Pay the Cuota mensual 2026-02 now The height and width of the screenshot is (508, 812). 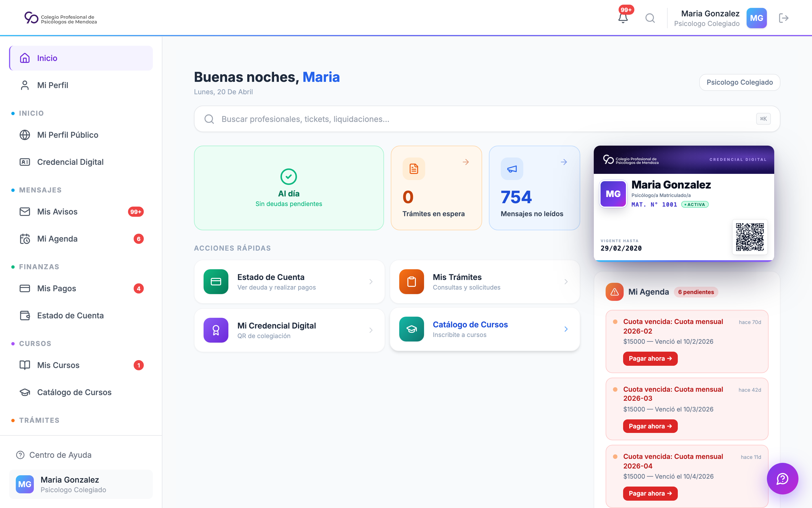(650, 358)
